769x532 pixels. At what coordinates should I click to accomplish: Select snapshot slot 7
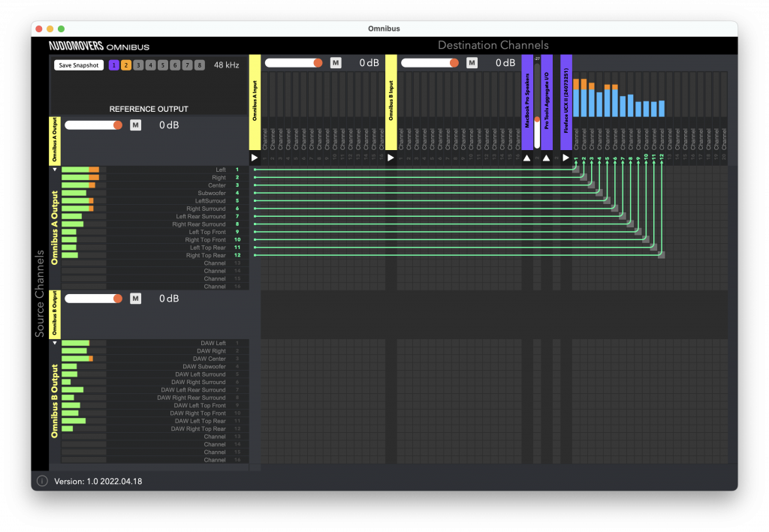point(187,65)
